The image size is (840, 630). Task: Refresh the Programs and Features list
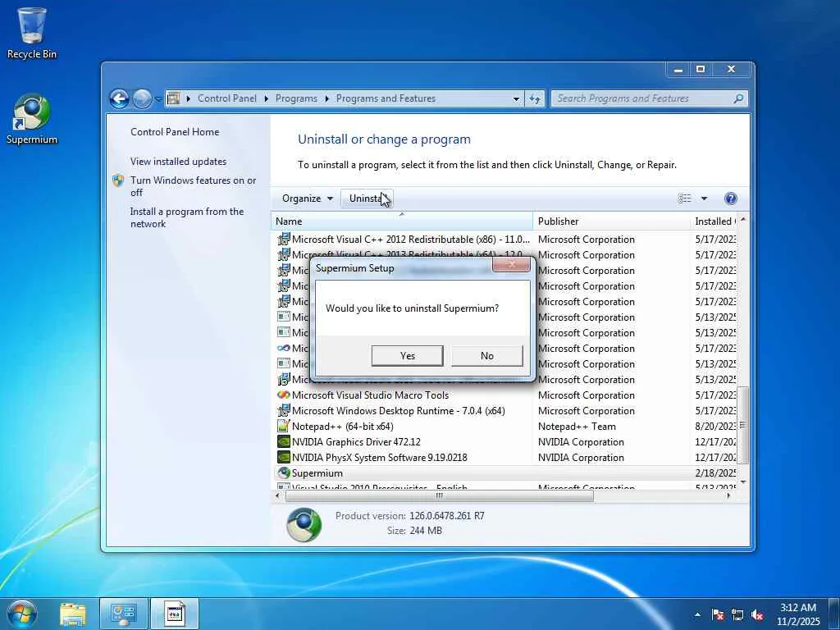pyautogui.click(x=535, y=99)
